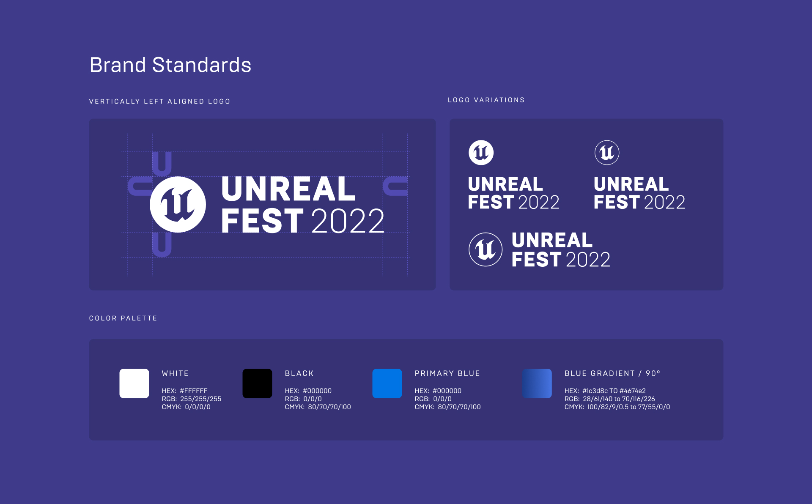Click the U spacing marker above the main logo
The height and width of the screenshot is (504, 812).
coord(162,164)
